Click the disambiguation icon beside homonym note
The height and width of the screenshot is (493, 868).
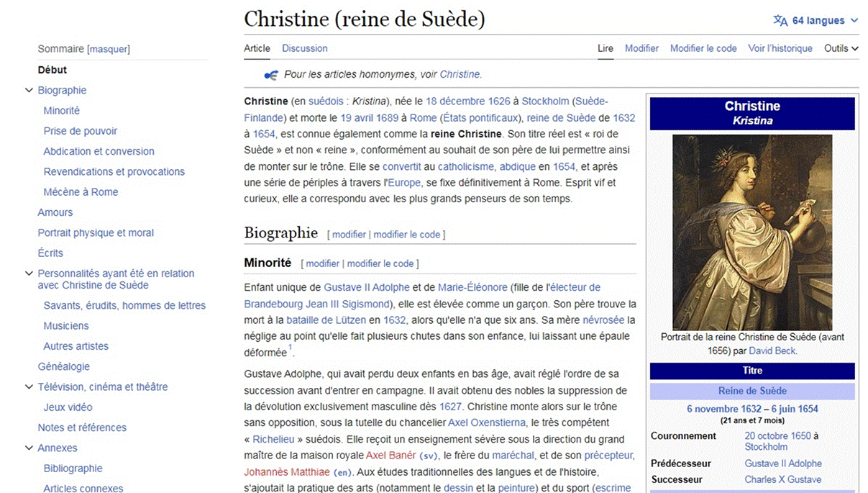[x=271, y=75]
